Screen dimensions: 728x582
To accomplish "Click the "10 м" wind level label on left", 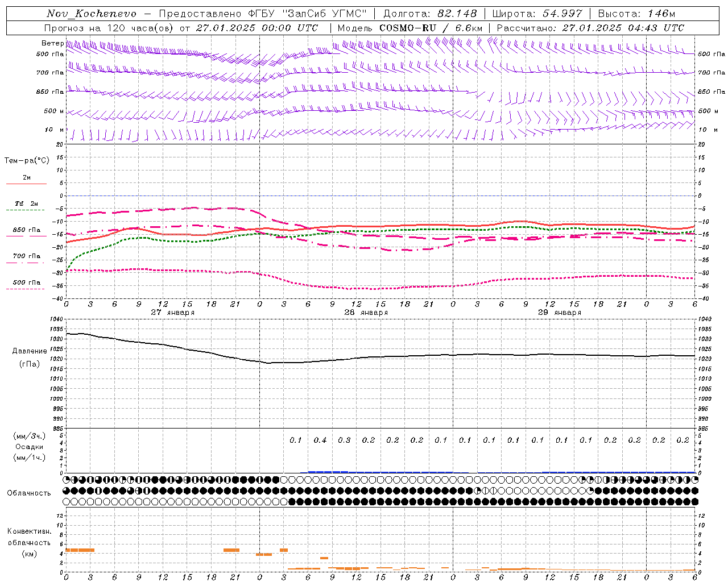I will point(54,130).
